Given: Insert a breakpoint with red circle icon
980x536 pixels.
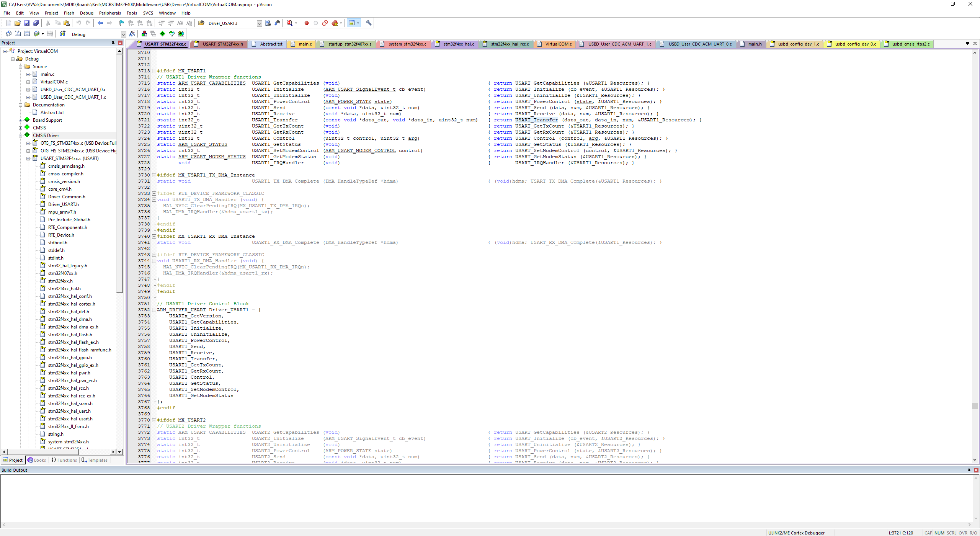Looking at the screenshot, I should pyautogui.click(x=306, y=23).
